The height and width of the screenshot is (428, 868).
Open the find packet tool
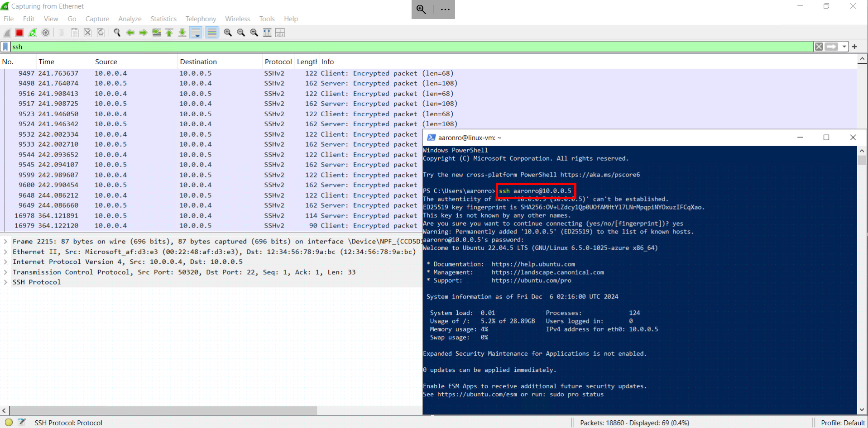coord(116,32)
